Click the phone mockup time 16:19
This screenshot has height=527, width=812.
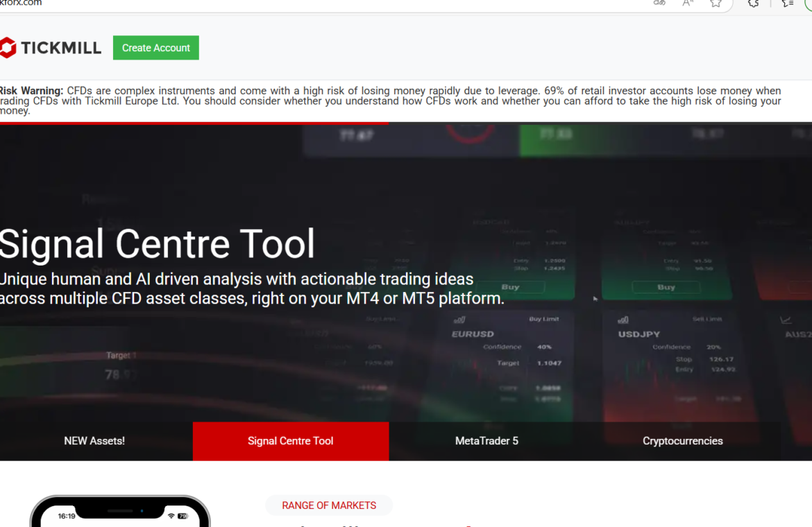tap(67, 516)
